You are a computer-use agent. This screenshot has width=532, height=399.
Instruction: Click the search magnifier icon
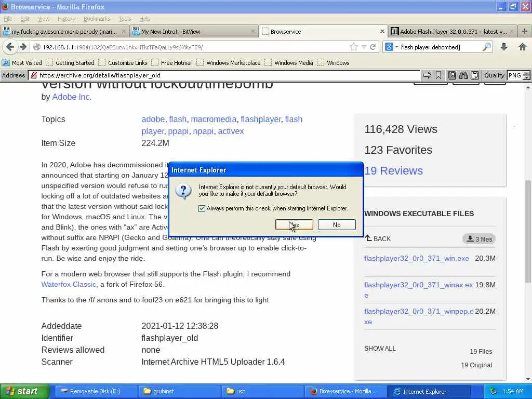[x=486, y=47]
